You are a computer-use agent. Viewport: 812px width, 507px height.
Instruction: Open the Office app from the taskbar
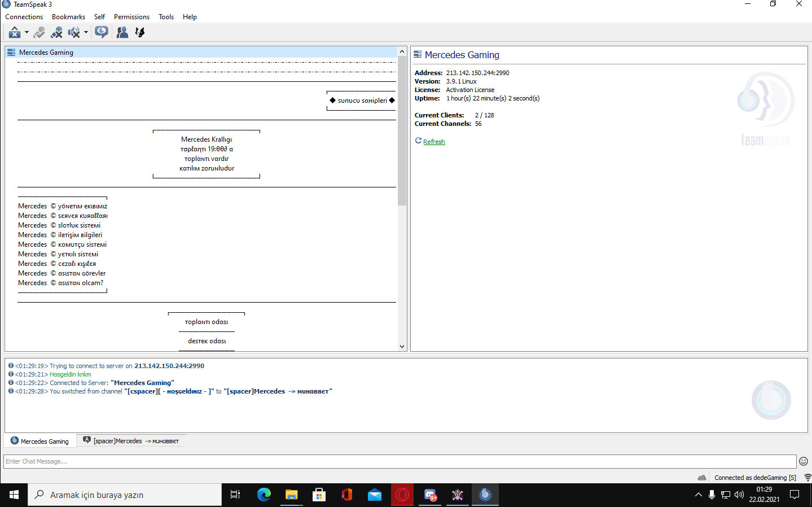click(x=346, y=495)
